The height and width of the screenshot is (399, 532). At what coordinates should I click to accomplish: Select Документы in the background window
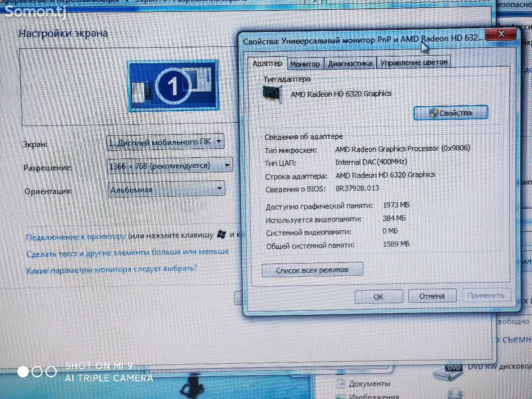(x=369, y=384)
